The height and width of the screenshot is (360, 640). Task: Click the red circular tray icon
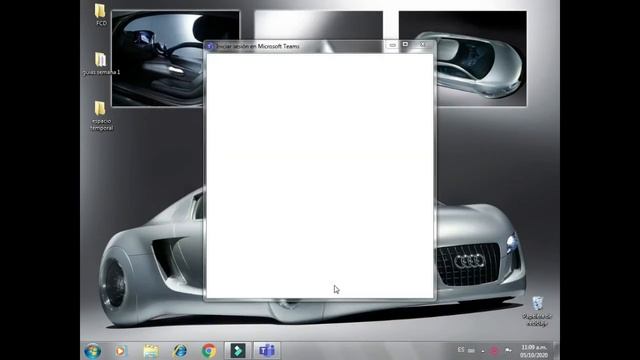[494, 351]
